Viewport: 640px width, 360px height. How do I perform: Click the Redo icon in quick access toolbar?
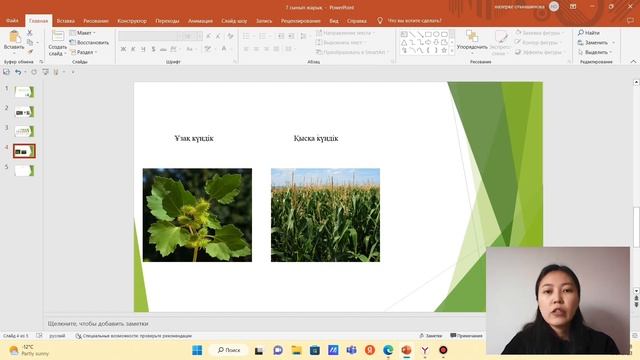(x=34, y=72)
